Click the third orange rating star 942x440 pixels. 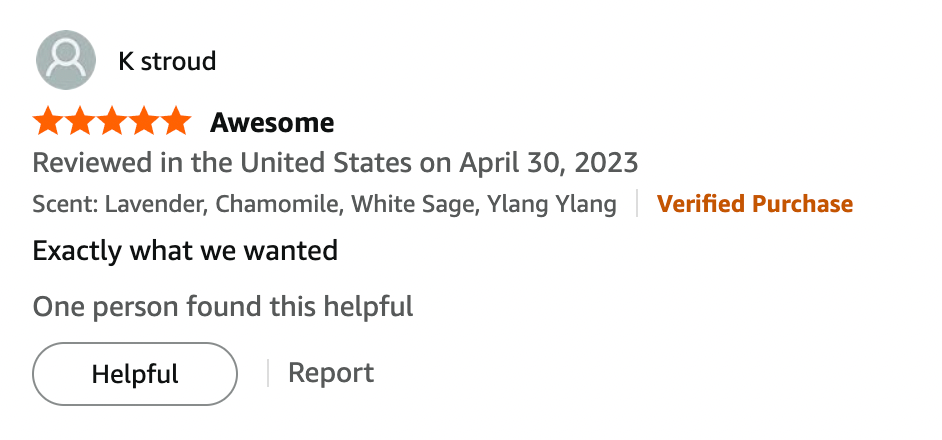click(x=112, y=123)
